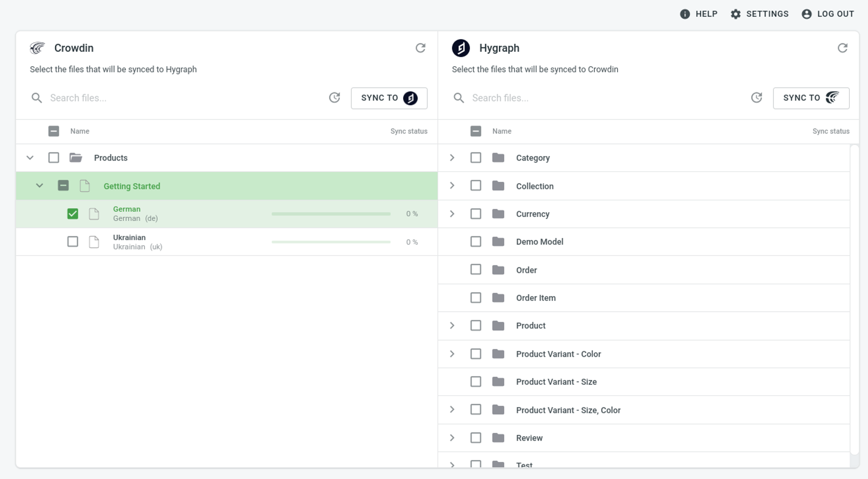Viewport: 868px width, 479px height.
Task: Select the Order row label
Action: tap(526, 270)
